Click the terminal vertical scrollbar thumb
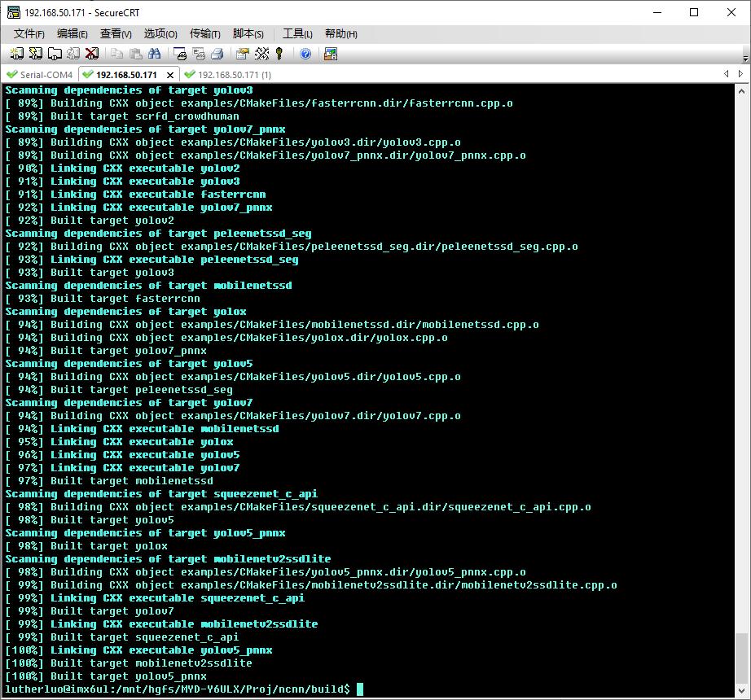The width and height of the screenshot is (751, 700). [x=740, y=658]
